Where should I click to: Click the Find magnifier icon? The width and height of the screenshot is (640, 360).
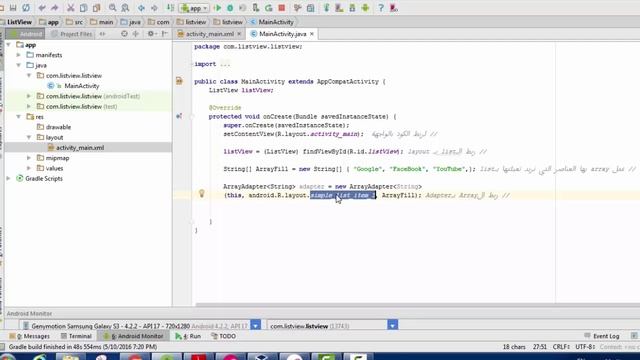click(112, 8)
